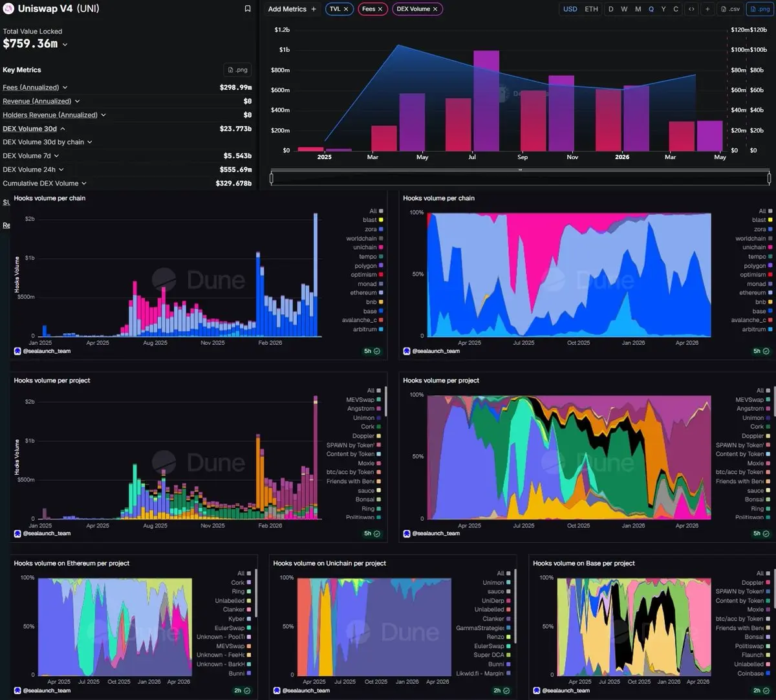Switch chart denomination to ETH
The width and height of the screenshot is (776, 700).
click(x=592, y=9)
